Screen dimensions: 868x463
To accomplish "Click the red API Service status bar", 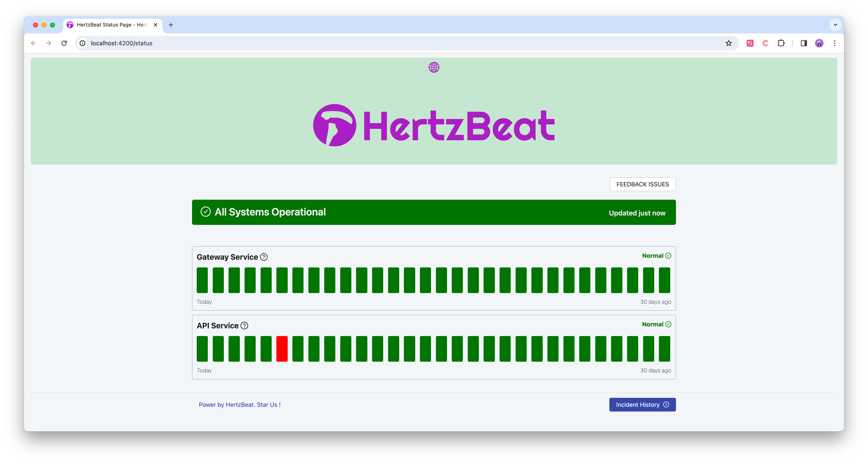I will (x=282, y=349).
